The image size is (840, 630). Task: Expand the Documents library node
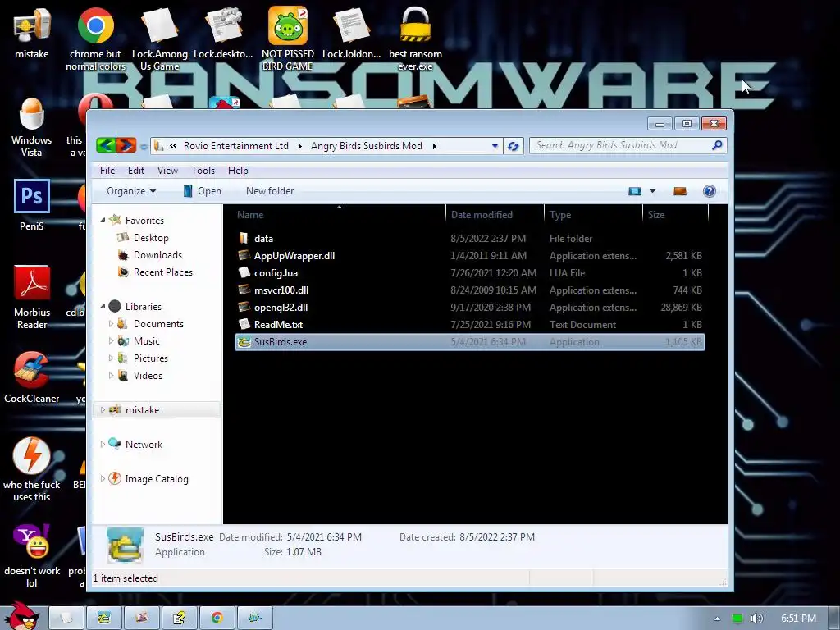[x=111, y=323]
